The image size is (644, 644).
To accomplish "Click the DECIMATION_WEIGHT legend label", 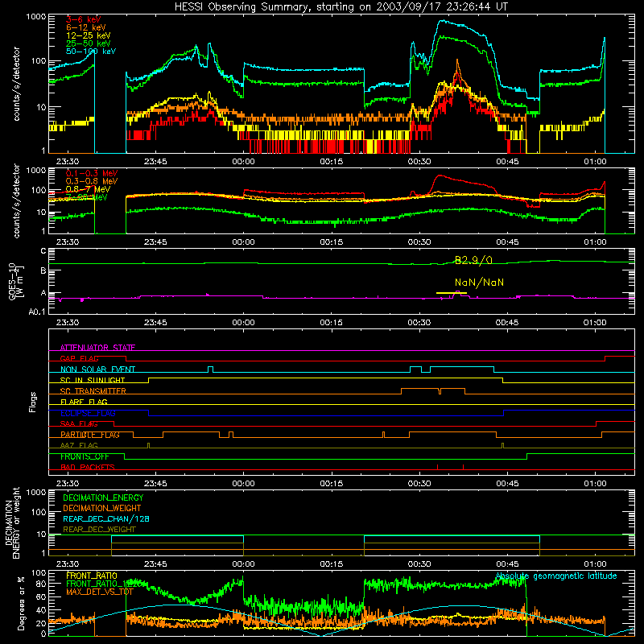I will coord(102,508).
